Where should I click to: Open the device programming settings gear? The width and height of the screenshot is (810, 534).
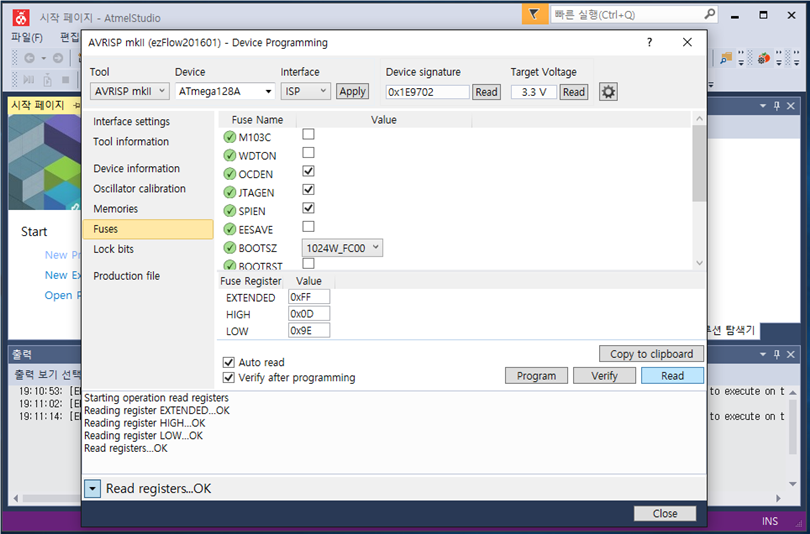point(608,92)
